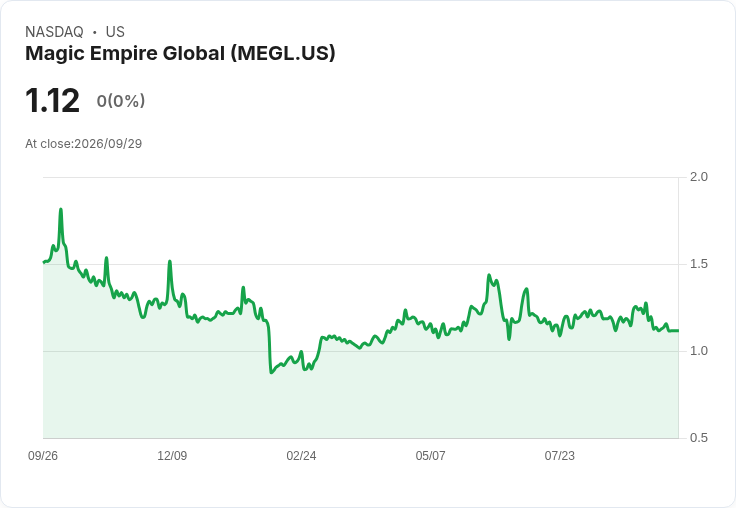The width and height of the screenshot is (736, 508).
Task: Click the 0(0%) price change text
Action: [121, 101]
